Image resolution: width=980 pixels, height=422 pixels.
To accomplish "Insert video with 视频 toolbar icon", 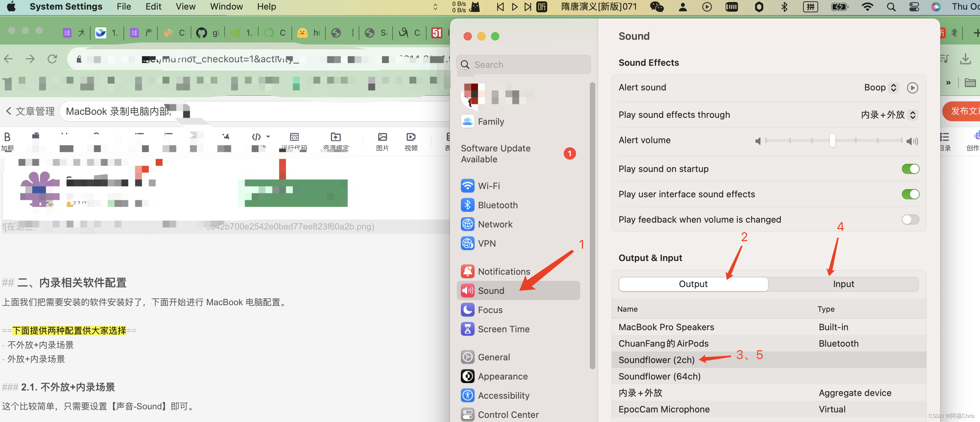I will coord(411,141).
